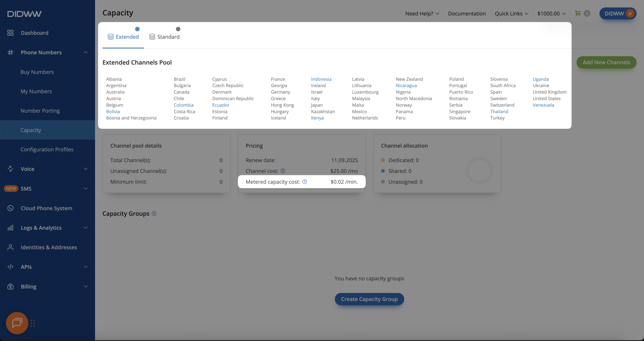Click Capacity Groups help icon
The width and height of the screenshot is (644, 341).
(154, 213)
